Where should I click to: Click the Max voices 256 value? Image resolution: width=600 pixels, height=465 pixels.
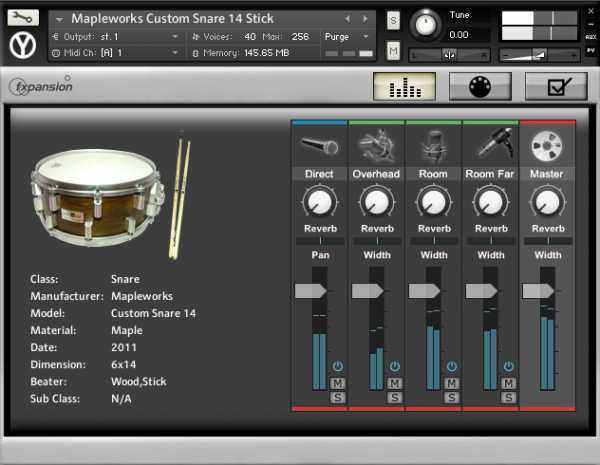pos(300,37)
